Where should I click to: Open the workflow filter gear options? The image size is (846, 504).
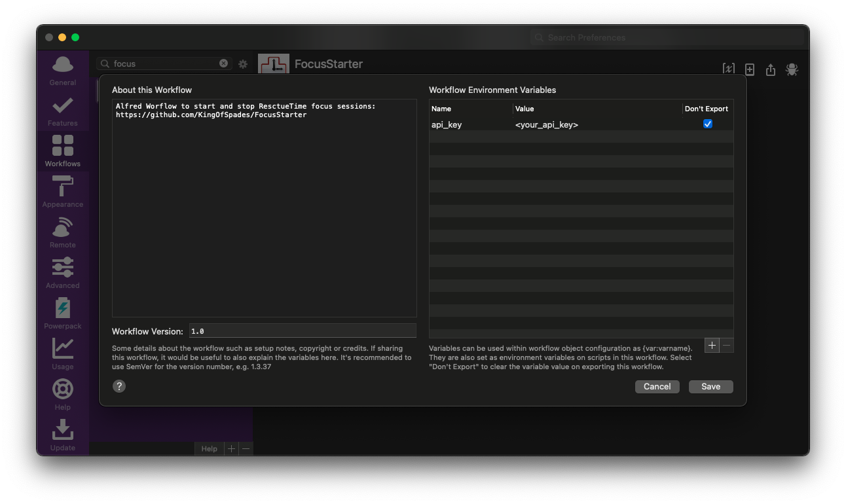pyautogui.click(x=243, y=64)
